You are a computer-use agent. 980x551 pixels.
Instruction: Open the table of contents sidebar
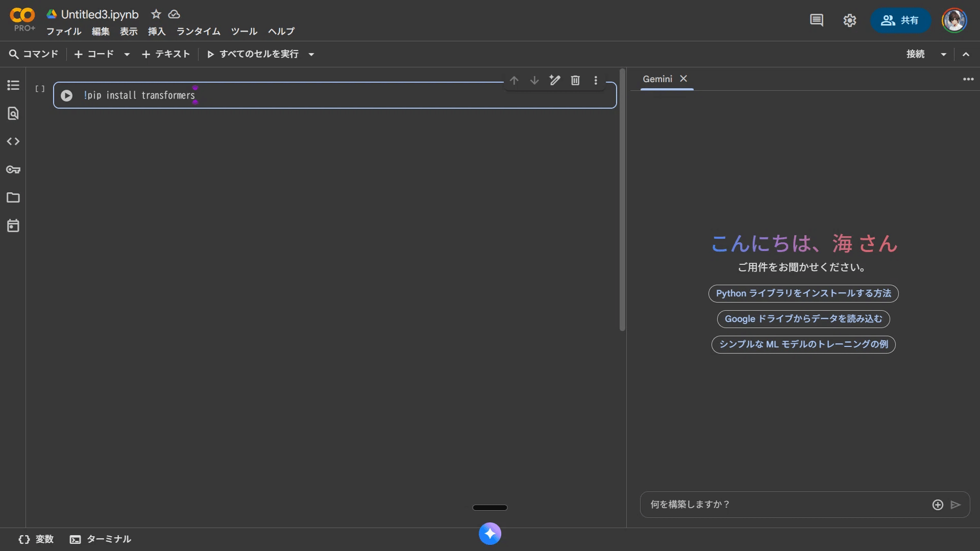point(13,85)
